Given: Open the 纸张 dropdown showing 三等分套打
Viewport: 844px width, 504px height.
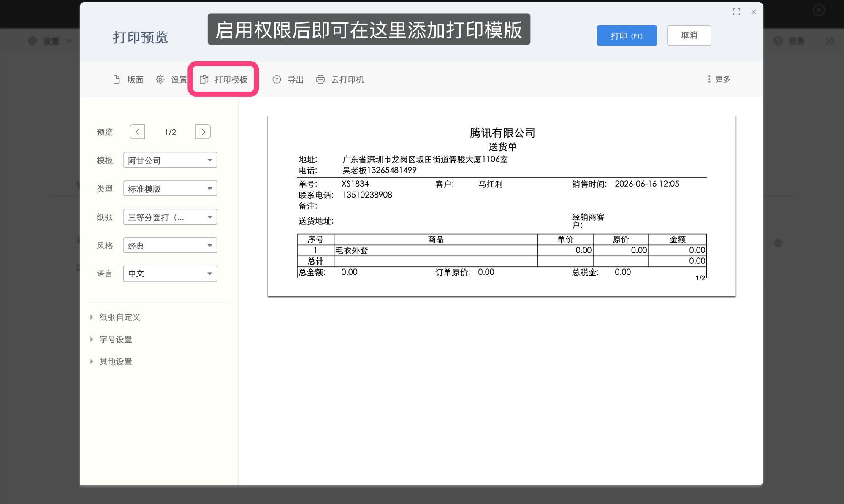Looking at the screenshot, I should pos(170,217).
